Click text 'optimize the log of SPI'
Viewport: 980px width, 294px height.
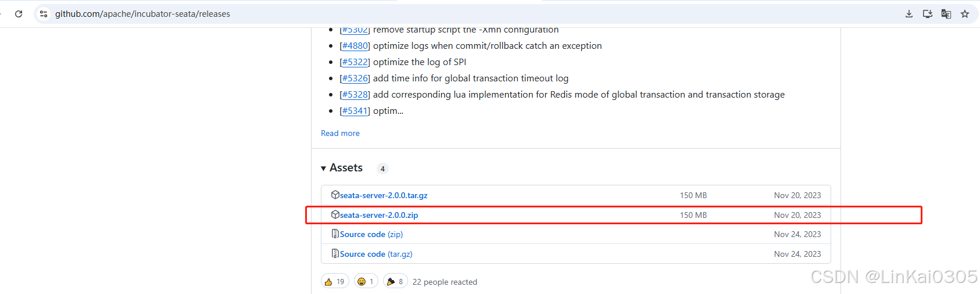420,62
